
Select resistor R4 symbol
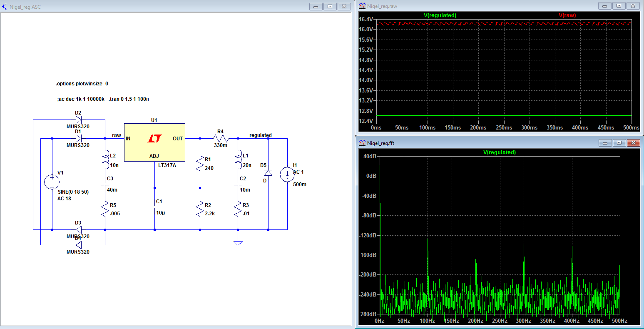point(221,138)
